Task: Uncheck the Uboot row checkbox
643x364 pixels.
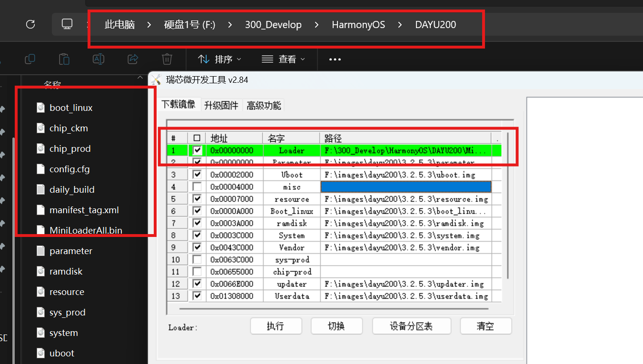Action: (197, 175)
